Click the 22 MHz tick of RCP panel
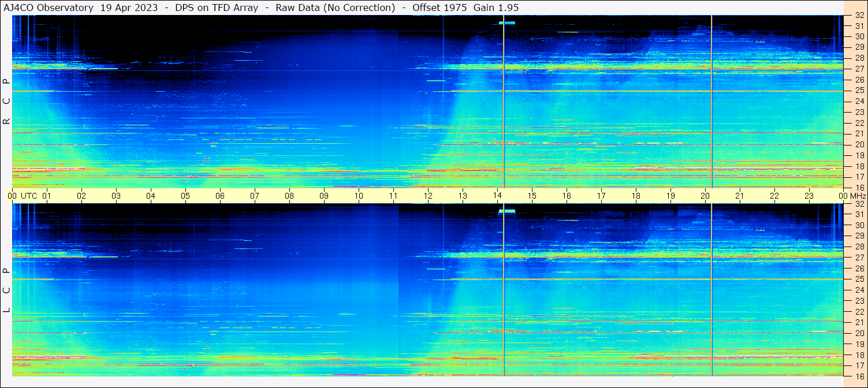Viewport: 868px width, 388px height. 859,123
